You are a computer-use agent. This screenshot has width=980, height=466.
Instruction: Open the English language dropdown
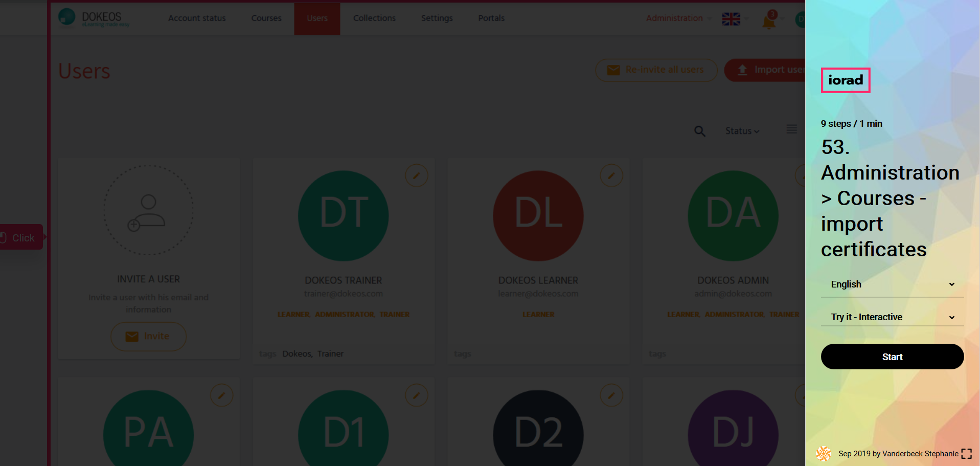pyautogui.click(x=892, y=284)
